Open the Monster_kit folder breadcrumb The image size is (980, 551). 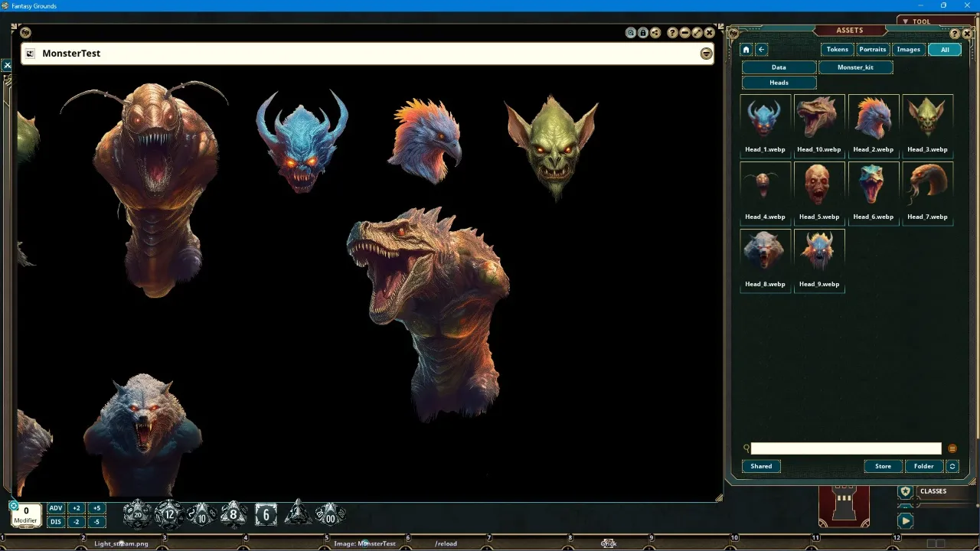click(x=855, y=67)
